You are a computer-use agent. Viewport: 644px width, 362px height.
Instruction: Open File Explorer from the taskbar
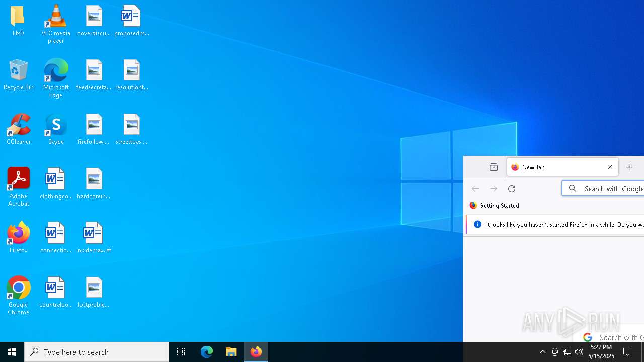point(231,352)
